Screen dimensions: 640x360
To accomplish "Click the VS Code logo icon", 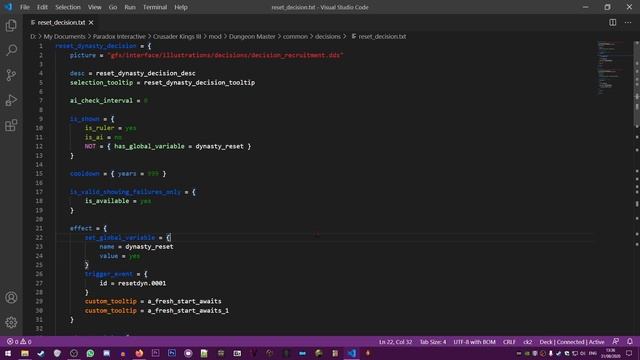I will pyautogui.click(x=8, y=7).
